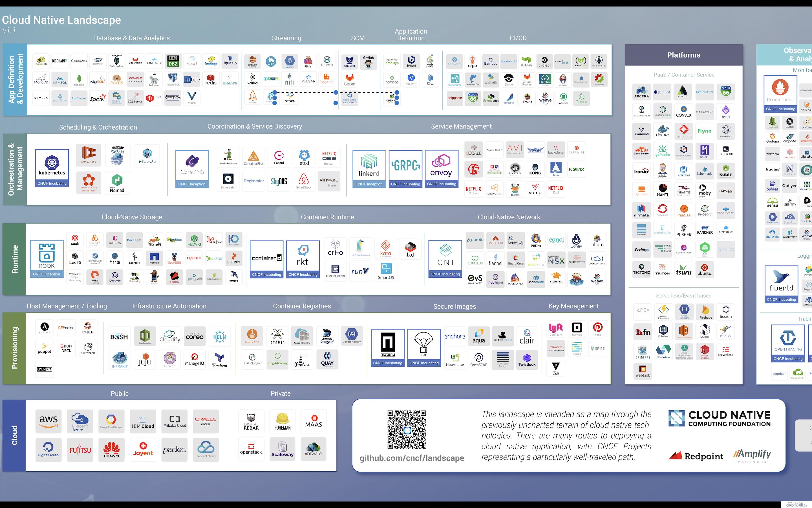Screen dimensions: 812x508
Task: Click the MESOS logo
Action: coord(147,156)
